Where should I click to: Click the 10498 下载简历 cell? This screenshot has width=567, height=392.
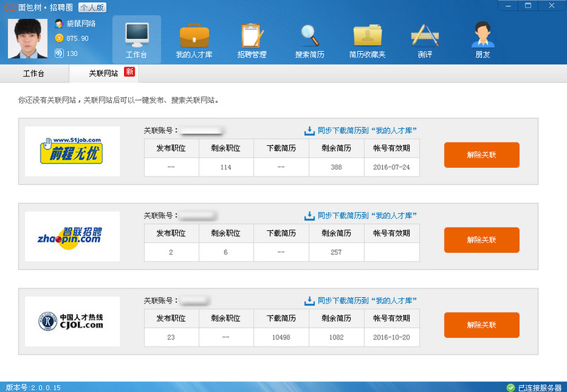click(281, 337)
